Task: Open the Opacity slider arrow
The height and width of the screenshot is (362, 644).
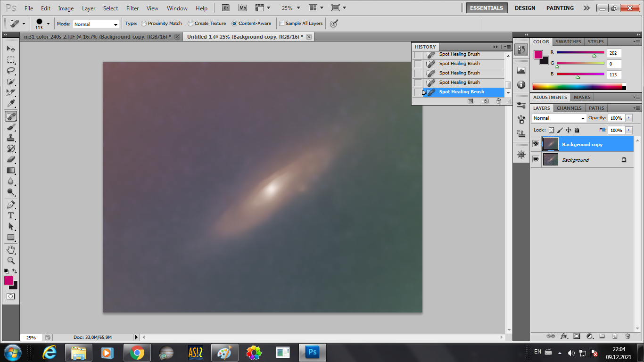Action: (629, 118)
